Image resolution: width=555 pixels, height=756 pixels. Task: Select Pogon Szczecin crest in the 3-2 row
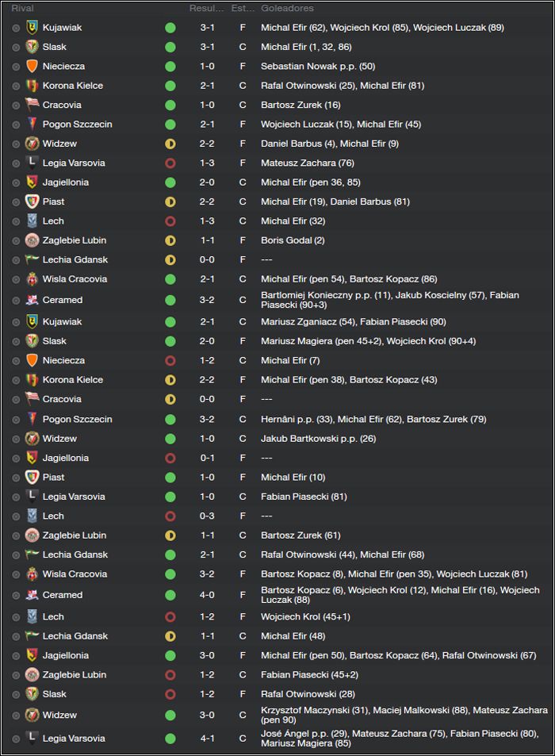pyautogui.click(x=32, y=419)
